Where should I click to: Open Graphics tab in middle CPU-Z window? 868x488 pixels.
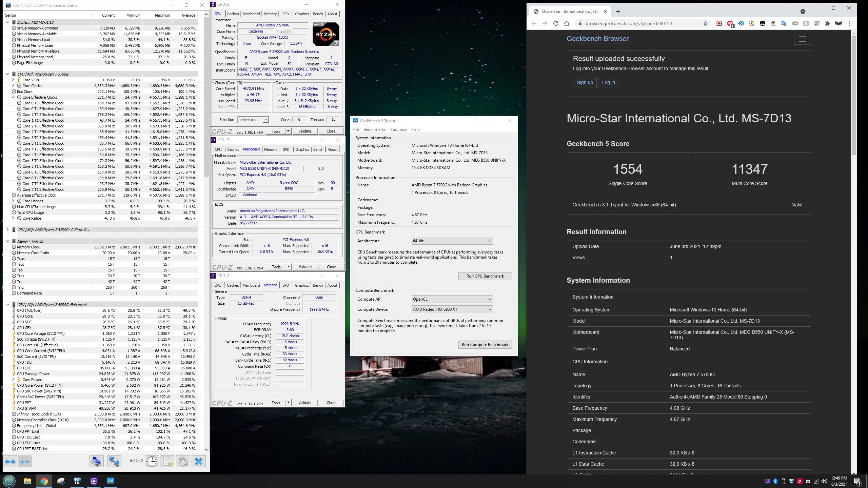pos(302,149)
